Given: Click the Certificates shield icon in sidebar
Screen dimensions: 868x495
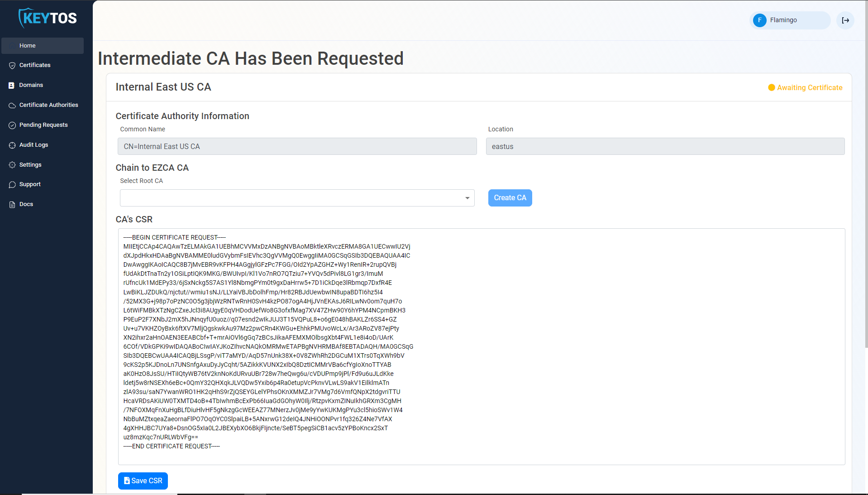Looking at the screenshot, I should 12,65.
